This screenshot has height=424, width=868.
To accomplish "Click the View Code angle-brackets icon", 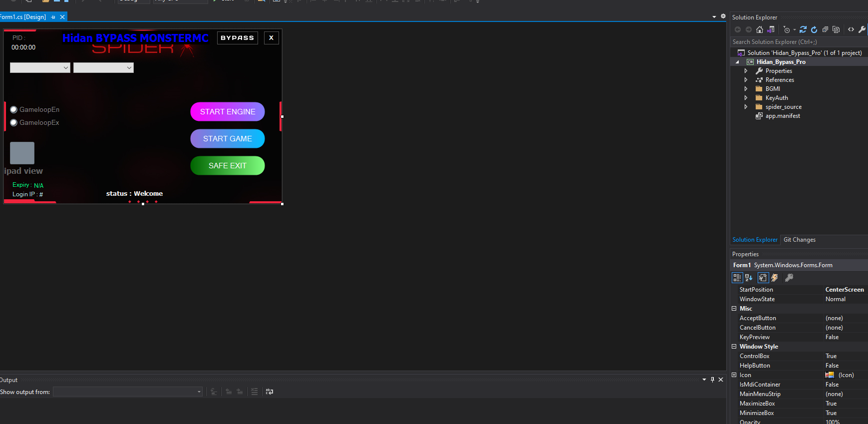I will [851, 29].
